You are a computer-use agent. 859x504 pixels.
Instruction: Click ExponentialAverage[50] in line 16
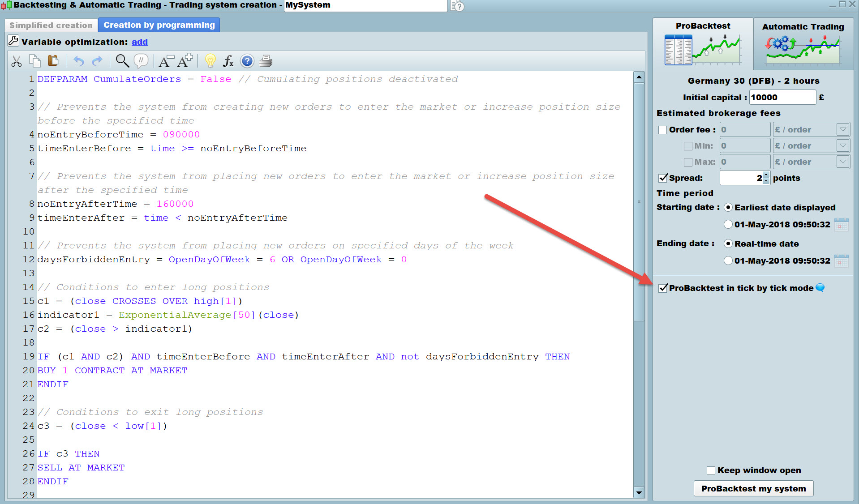pyautogui.click(x=187, y=315)
